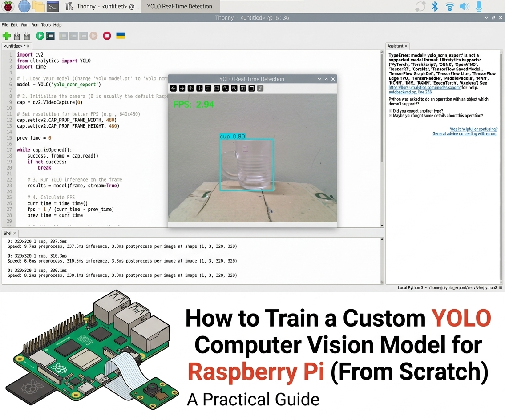Pan left with the left arrow in YOLO window
Screen dimensions: 505x420
(173, 88)
